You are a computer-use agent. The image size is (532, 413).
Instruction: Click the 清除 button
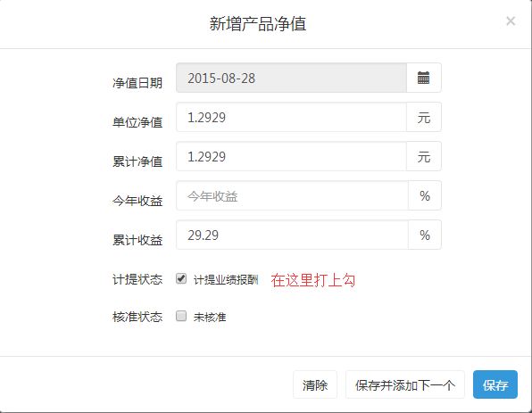pos(315,384)
